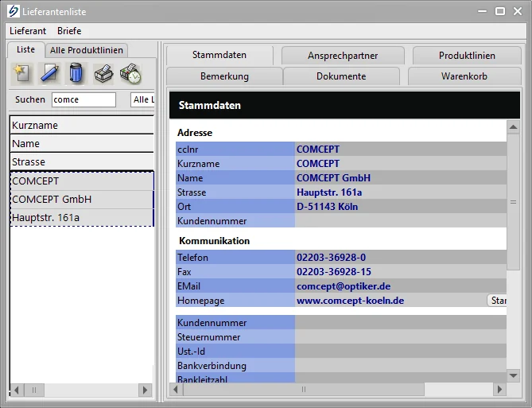The width and height of the screenshot is (532, 408).
Task: Click the Telefon value 02203-36928-0
Action: coord(331,258)
